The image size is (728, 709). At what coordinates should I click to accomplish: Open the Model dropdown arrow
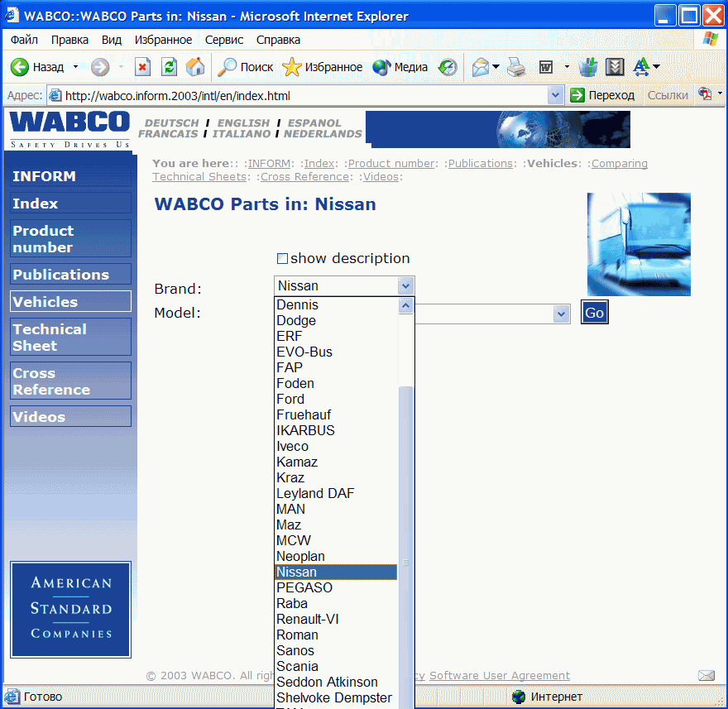point(562,314)
